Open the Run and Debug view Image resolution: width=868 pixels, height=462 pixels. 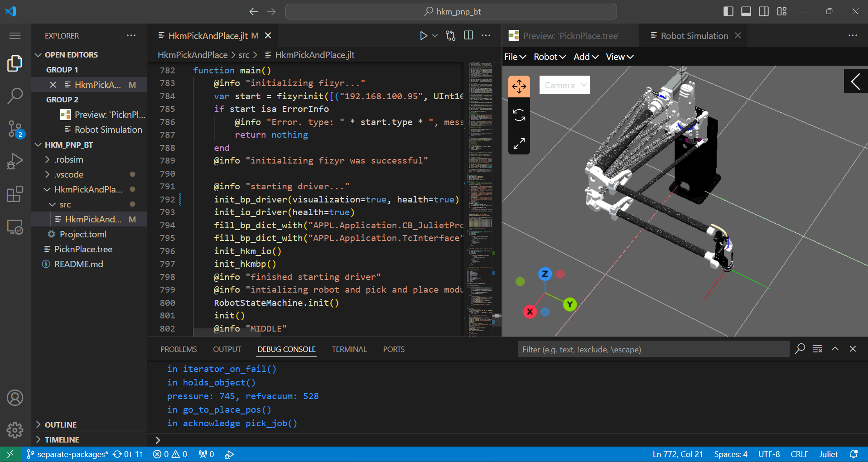point(15,161)
